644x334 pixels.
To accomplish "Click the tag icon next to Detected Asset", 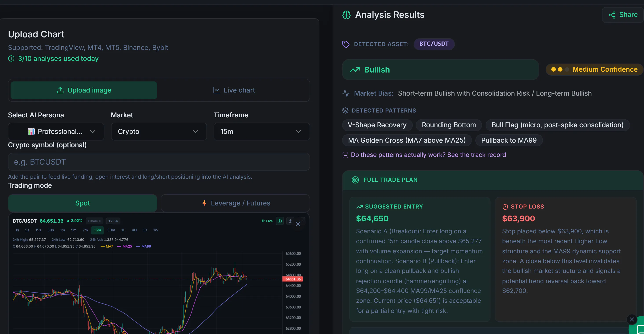I will [346, 44].
